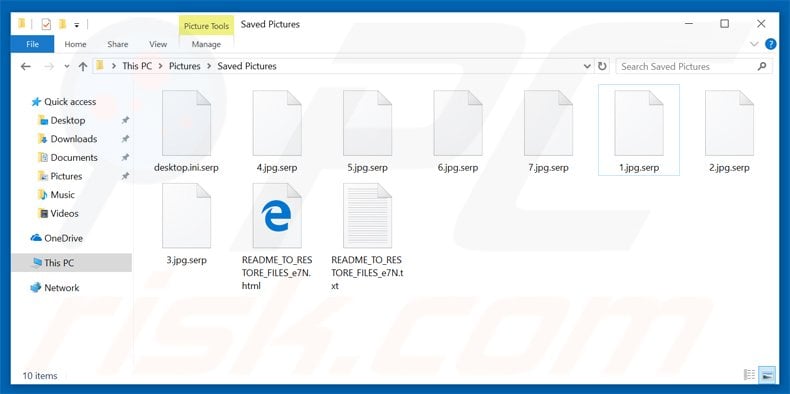Click the pin icon next to Documents
Screen dimensions: 790x394
pos(125,158)
